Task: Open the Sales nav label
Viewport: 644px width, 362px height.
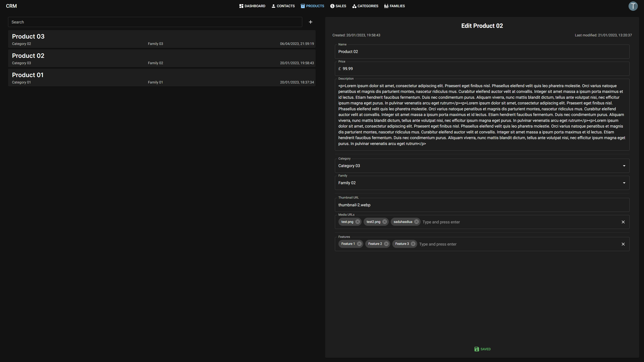Action: click(341, 6)
